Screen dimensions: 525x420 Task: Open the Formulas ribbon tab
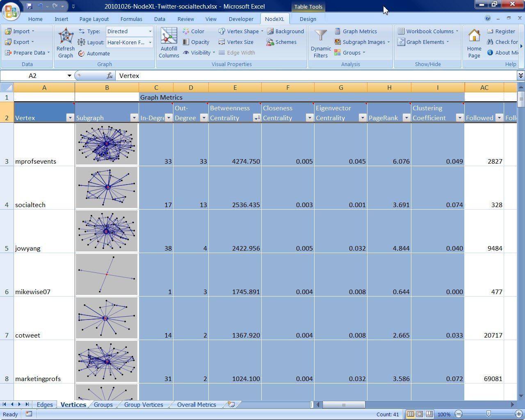pos(131,19)
